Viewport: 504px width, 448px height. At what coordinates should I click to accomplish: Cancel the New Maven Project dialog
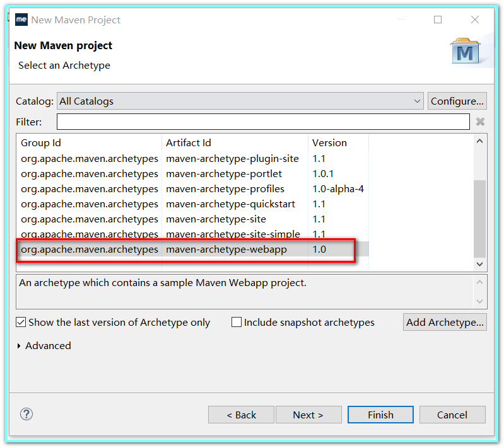pyautogui.click(x=452, y=415)
